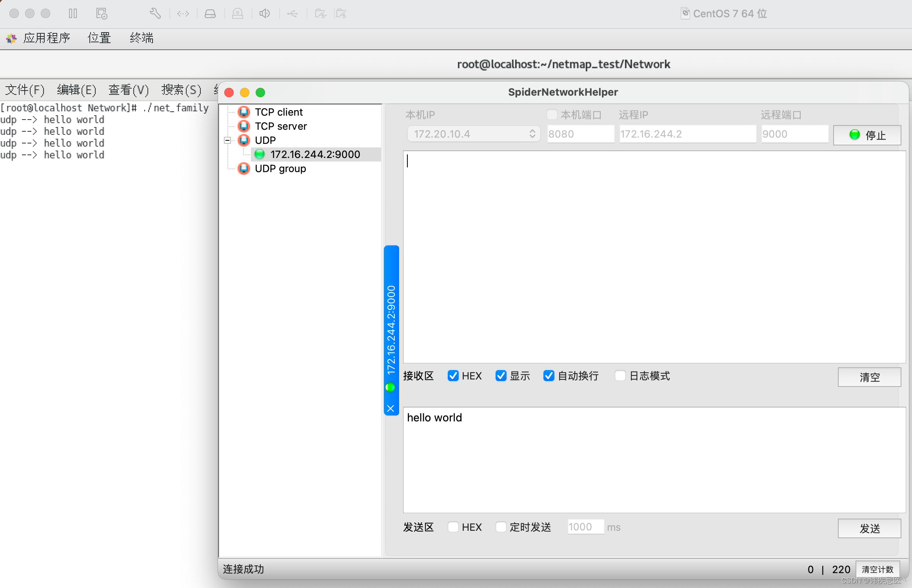This screenshot has width=912, height=588.
Task: Click the USB devices toolbar icon
Action: coord(292,13)
